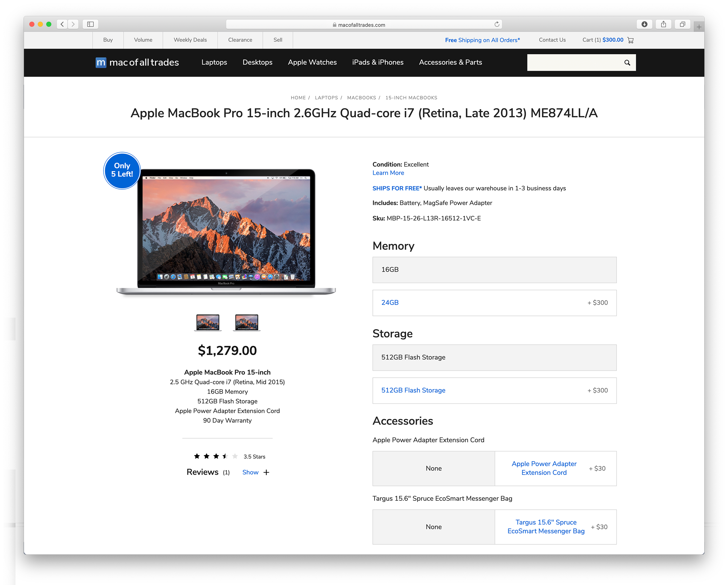This screenshot has width=728, height=585.
Task: Click the product title ME874LL/A heading
Action: tap(364, 113)
